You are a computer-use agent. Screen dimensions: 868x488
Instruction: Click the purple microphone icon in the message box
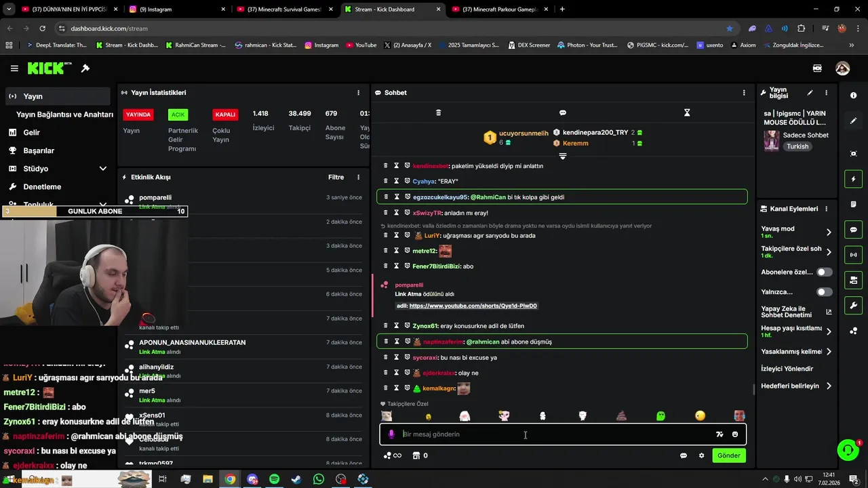(x=391, y=434)
